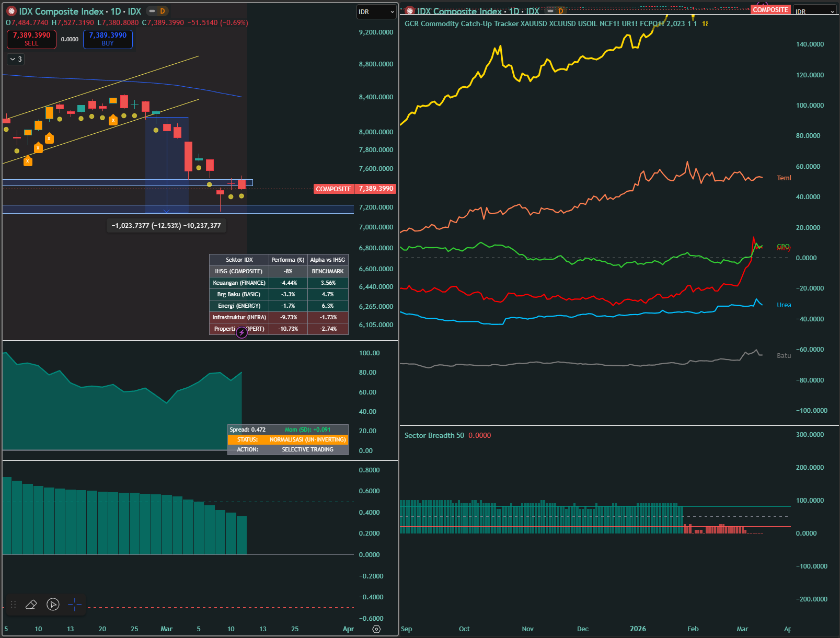
Task: Select the Sector Breadth 50 indicator title
Action: (x=434, y=435)
